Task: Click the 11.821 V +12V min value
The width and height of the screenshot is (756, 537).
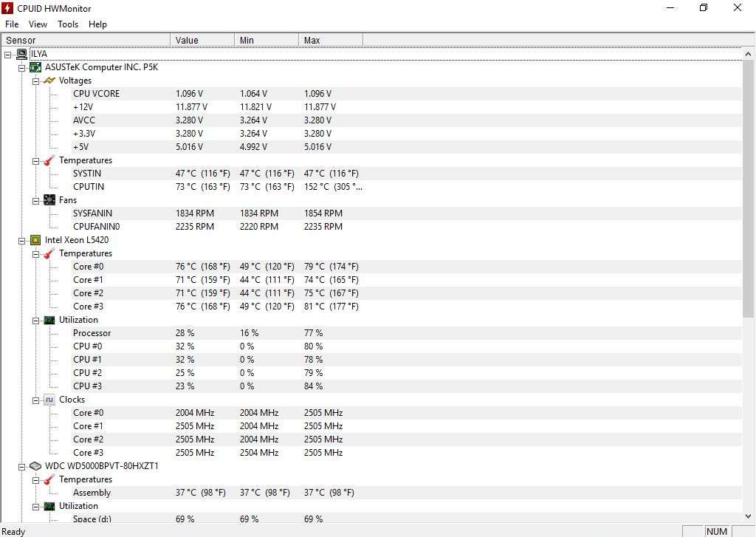Action: pos(255,107)
